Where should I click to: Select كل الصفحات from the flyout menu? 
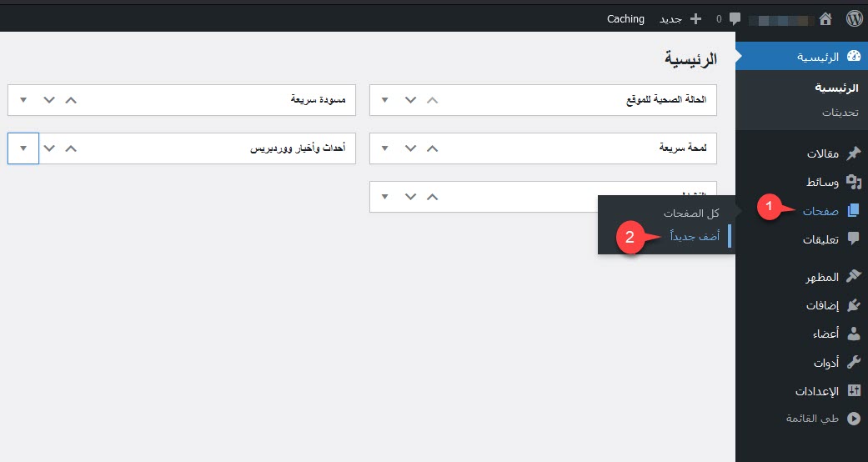point(691,213)
